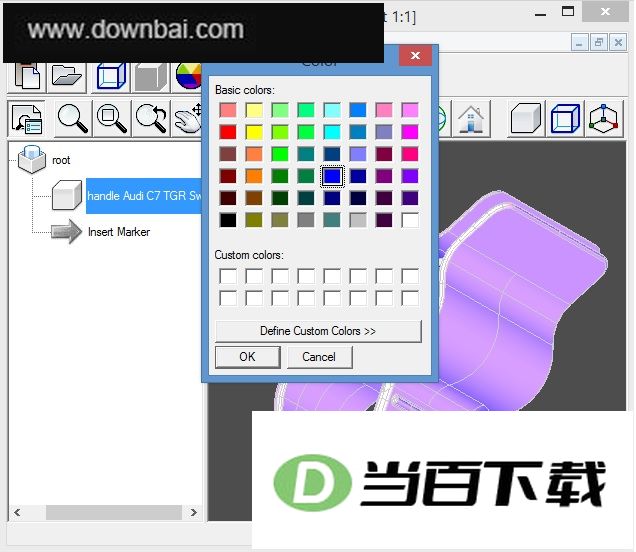Maximize the main application window

[x=568, y=11]
